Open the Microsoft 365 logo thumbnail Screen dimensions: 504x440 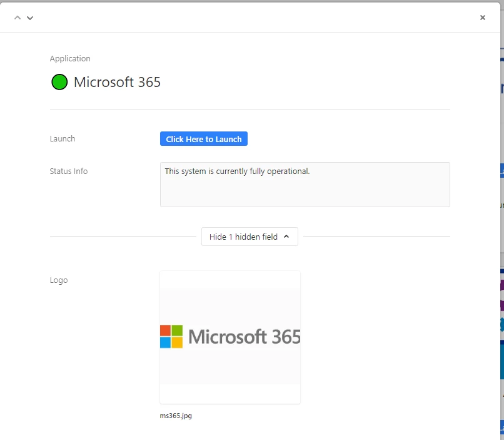coord(230,337)
